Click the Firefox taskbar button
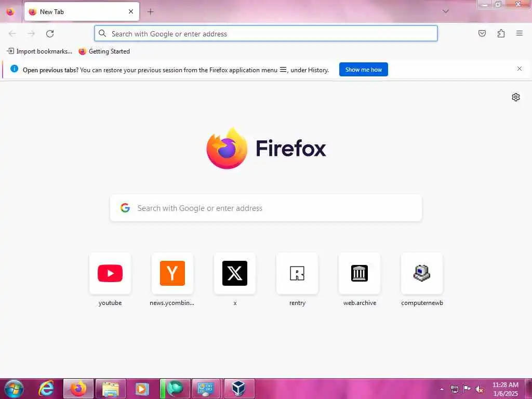This screenshot has width=532, height=399. (x=78, y=389)
